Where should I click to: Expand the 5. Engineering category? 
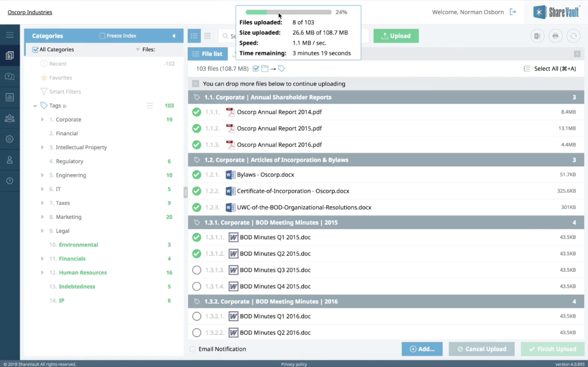(x=42, y=175)
